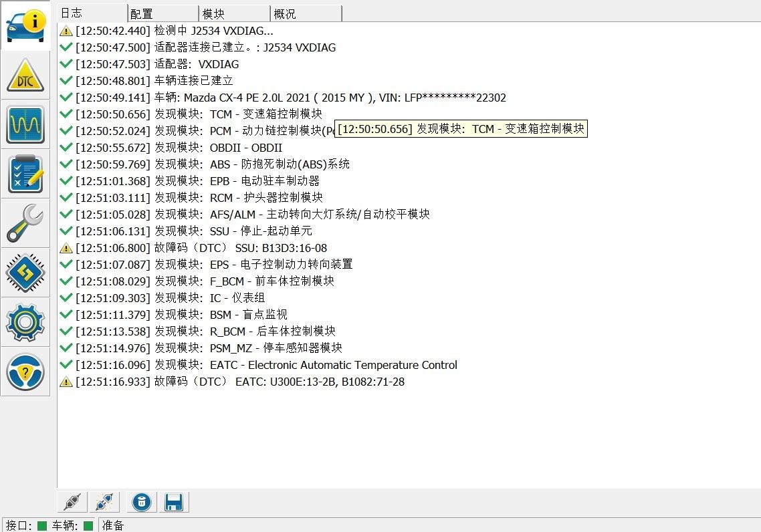Viewport: 761px width, 532px height.
Task: Save the log with floppy disk button
Action: pyautogui.click(x=174, y=502)
